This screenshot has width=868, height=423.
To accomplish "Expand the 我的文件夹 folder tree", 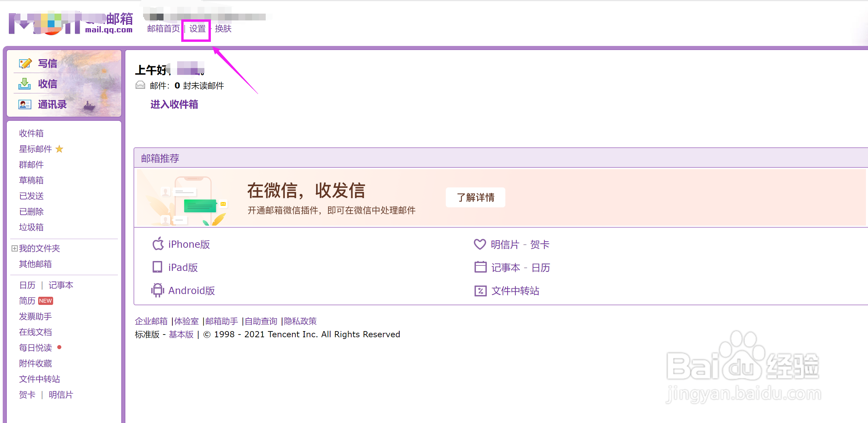I will [x=14, y=248].
